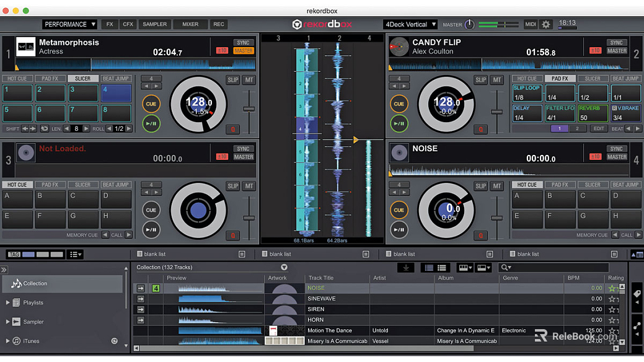The image size is (644, 362).
Task: Click the search magnifier dropdown
Action: click(506, 268)
